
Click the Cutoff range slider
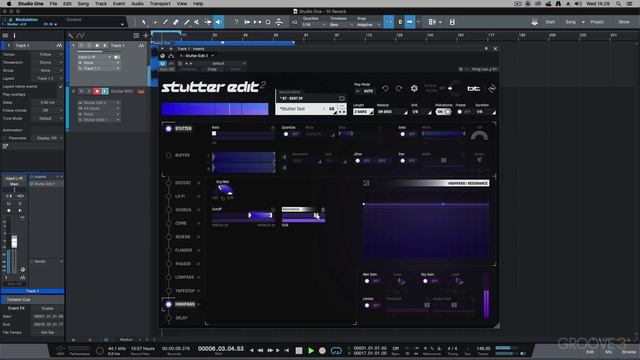(243, 216)
